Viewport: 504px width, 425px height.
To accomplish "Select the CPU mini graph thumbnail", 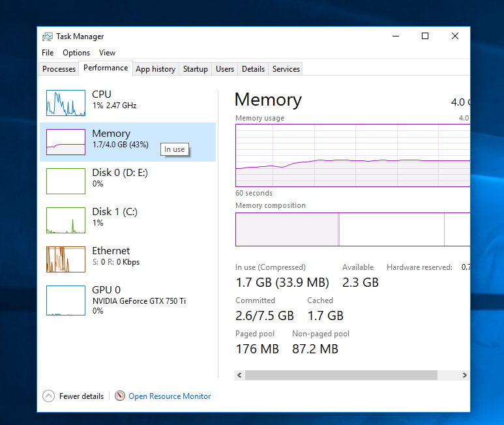I will [x=65, y=103].
